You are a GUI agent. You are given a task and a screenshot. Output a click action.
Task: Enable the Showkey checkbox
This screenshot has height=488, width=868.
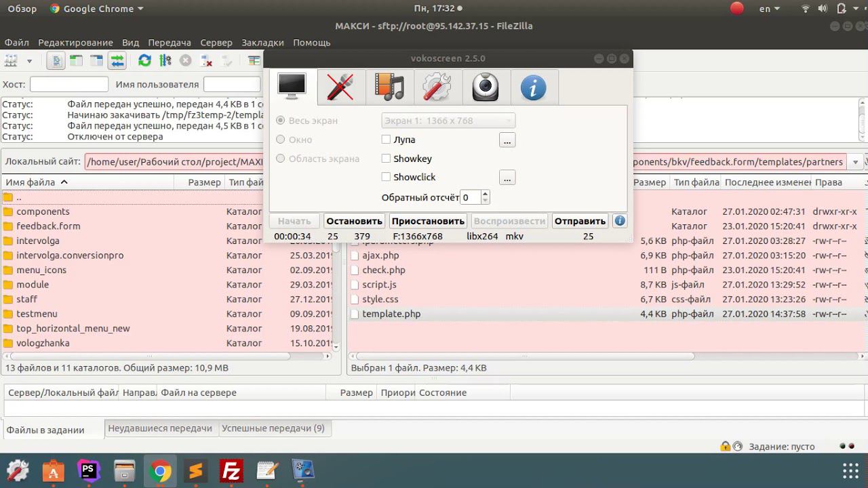coord(386,159)
